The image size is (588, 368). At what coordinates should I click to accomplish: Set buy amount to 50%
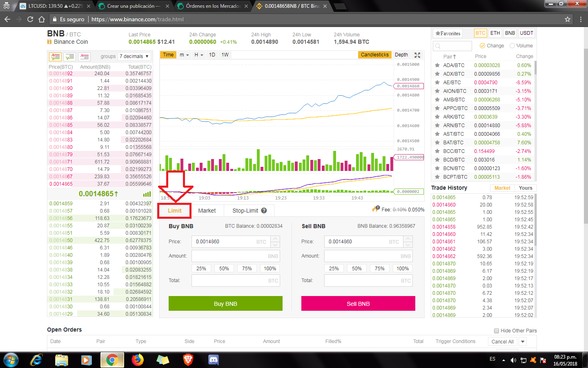[224, 269]
